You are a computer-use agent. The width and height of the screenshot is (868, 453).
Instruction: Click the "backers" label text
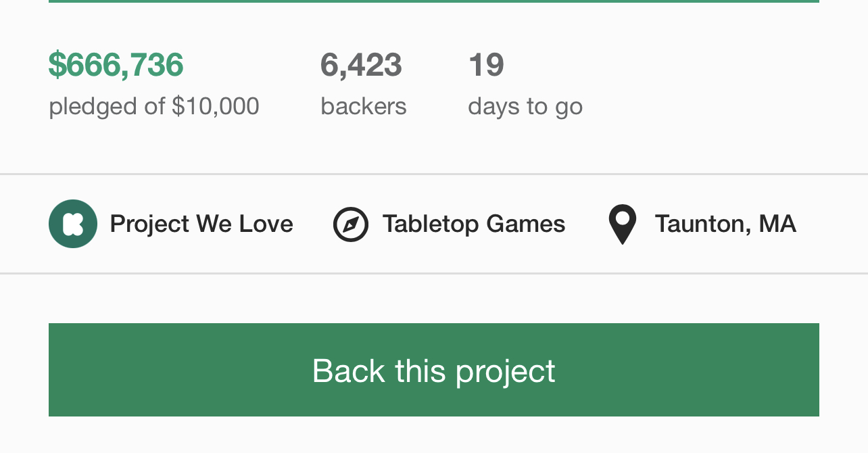364,106
